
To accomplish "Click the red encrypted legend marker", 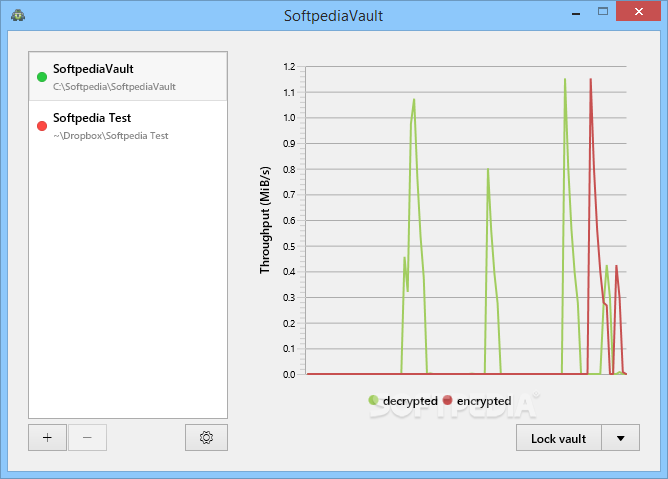I will pos(447,400).
